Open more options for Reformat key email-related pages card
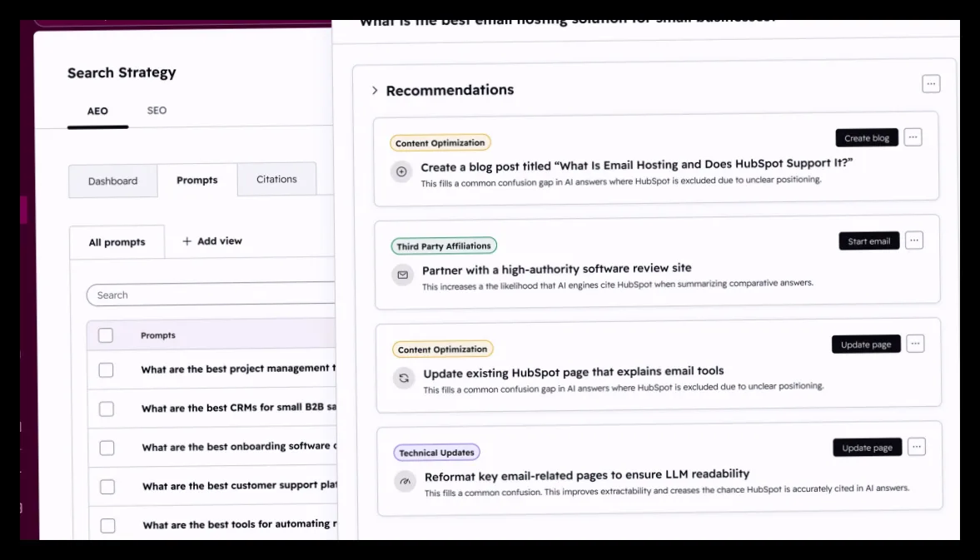 (x=916, y=446)
